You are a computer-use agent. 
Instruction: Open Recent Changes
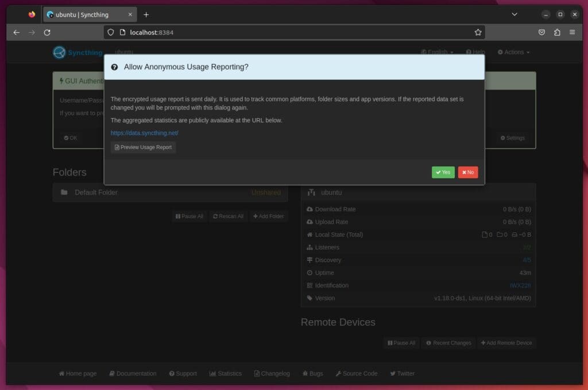448,343
